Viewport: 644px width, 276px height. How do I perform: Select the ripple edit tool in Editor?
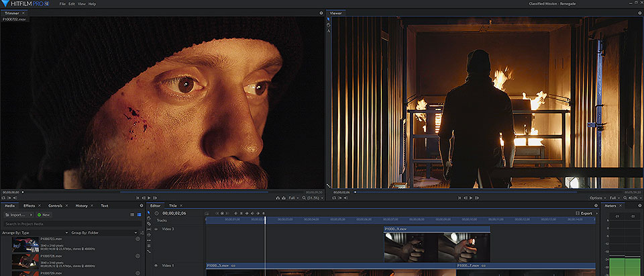(x=149, y=240)
